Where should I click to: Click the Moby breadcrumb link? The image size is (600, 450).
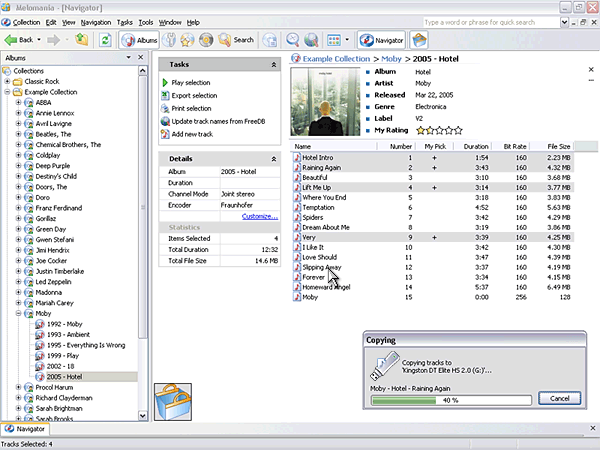391,59
